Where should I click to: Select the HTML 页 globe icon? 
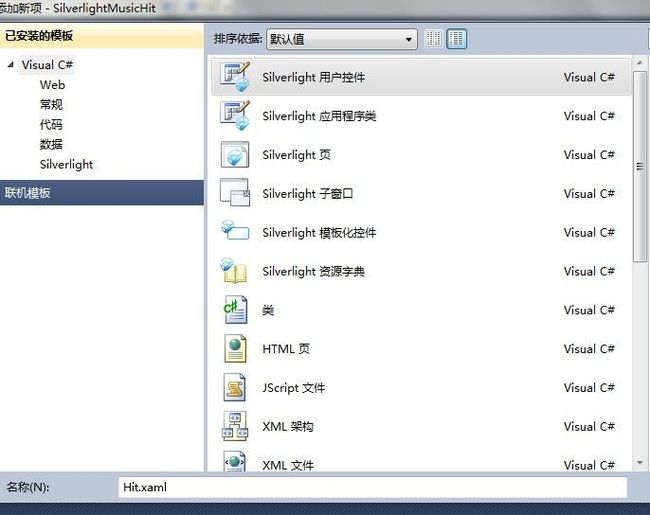[x=235, y=349]
